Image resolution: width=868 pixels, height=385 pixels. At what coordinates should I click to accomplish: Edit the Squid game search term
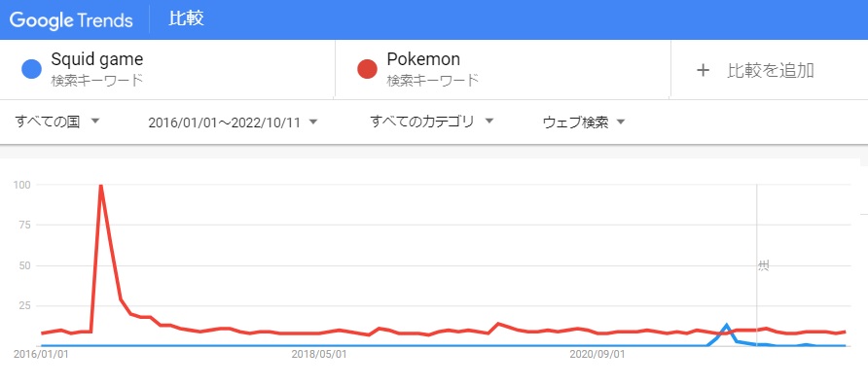click(97, 59)
